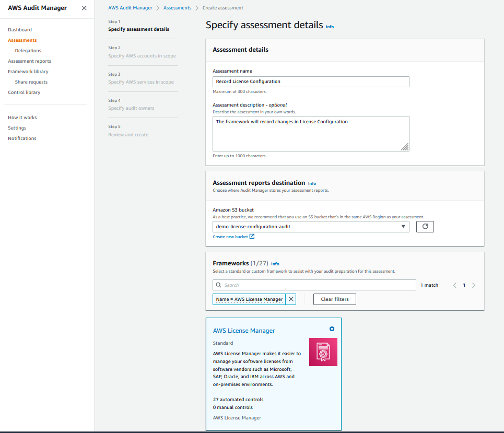Click the AWS License Manager framework badge image
The image size is (504, 433).
(323, 352)
